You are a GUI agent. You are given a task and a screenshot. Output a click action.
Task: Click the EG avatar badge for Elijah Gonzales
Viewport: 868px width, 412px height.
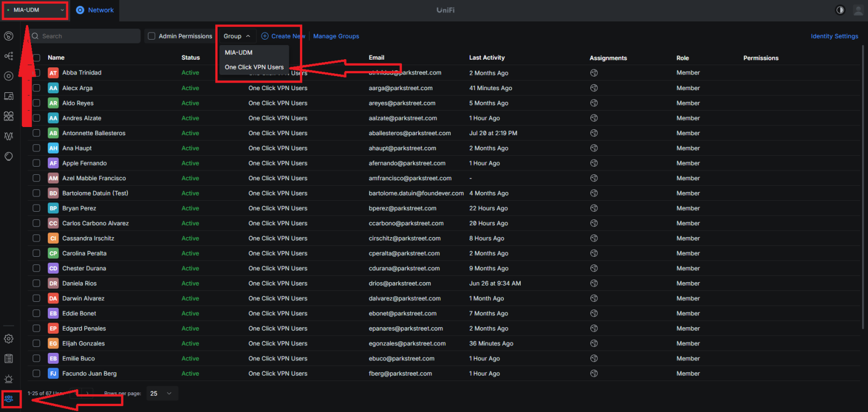pos(53,344)
